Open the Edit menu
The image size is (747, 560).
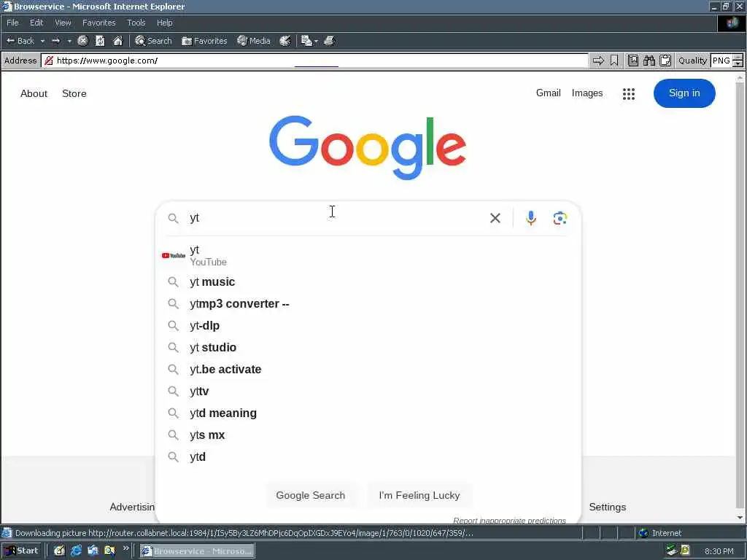click(x=36, y=23)
